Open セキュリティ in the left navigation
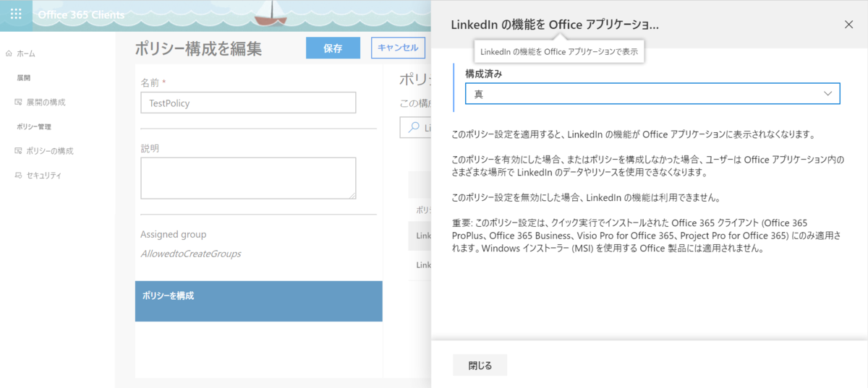Image resolution: width=868 pixels, height=388 pixels. [x=43, y=176]
